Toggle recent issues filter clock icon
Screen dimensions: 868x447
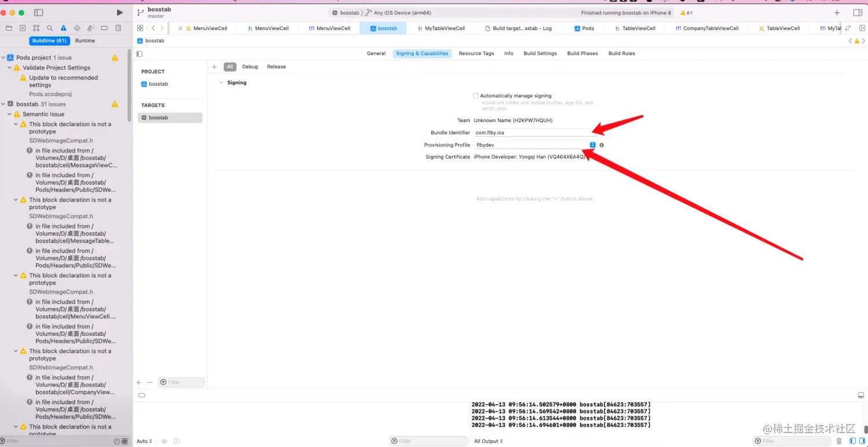(117, 441)
